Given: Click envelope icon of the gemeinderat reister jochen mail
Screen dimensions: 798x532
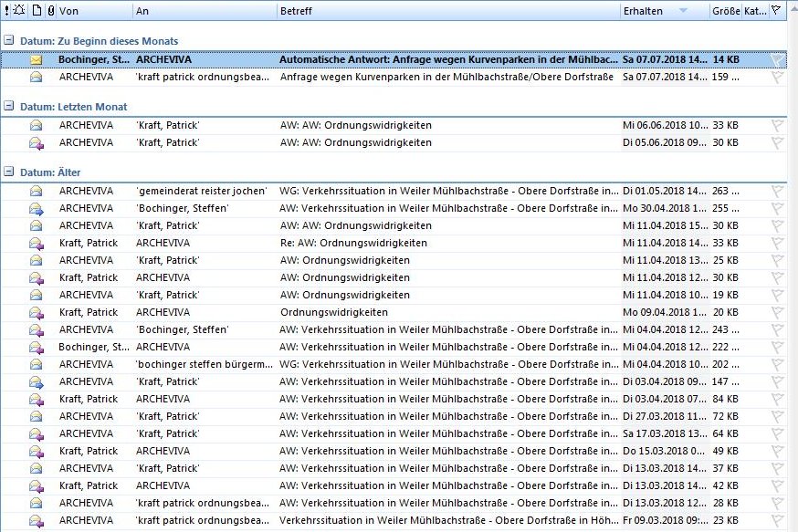Looking at the screenshot, I should pos(37,191).
